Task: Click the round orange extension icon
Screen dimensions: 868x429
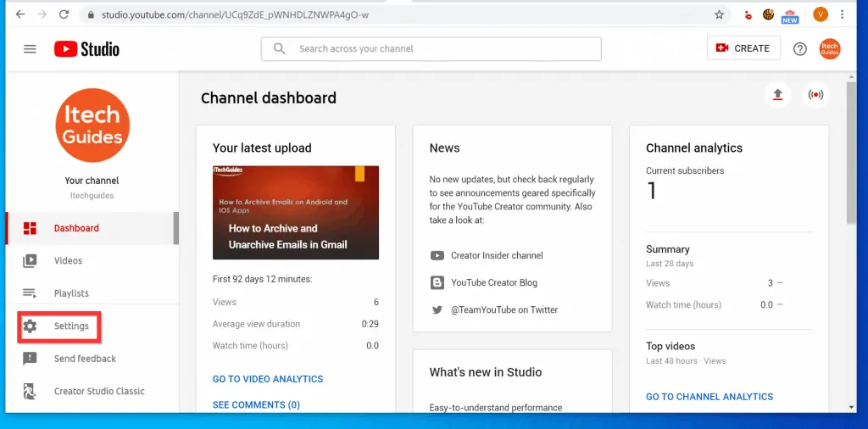Action: [x=768, y=15]
